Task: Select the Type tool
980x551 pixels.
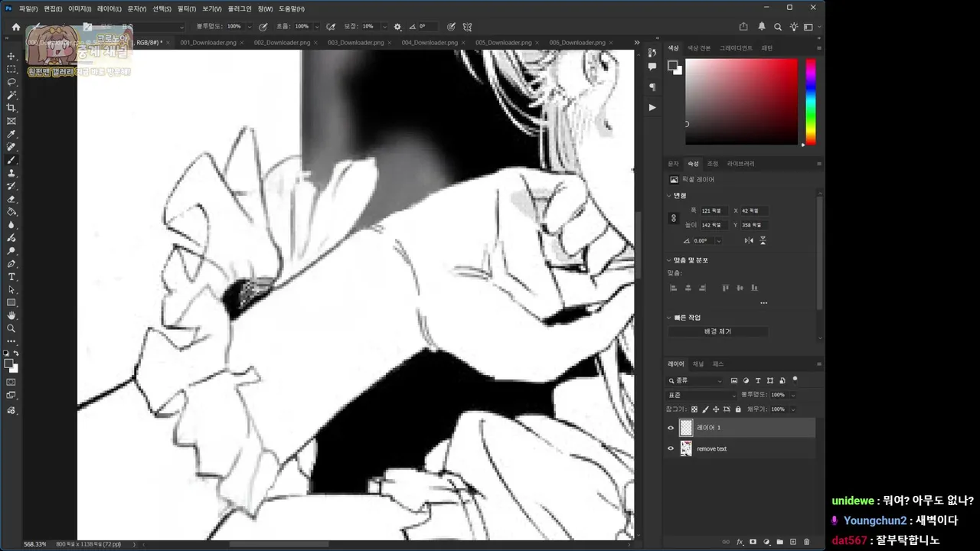Action: point(11,277)
